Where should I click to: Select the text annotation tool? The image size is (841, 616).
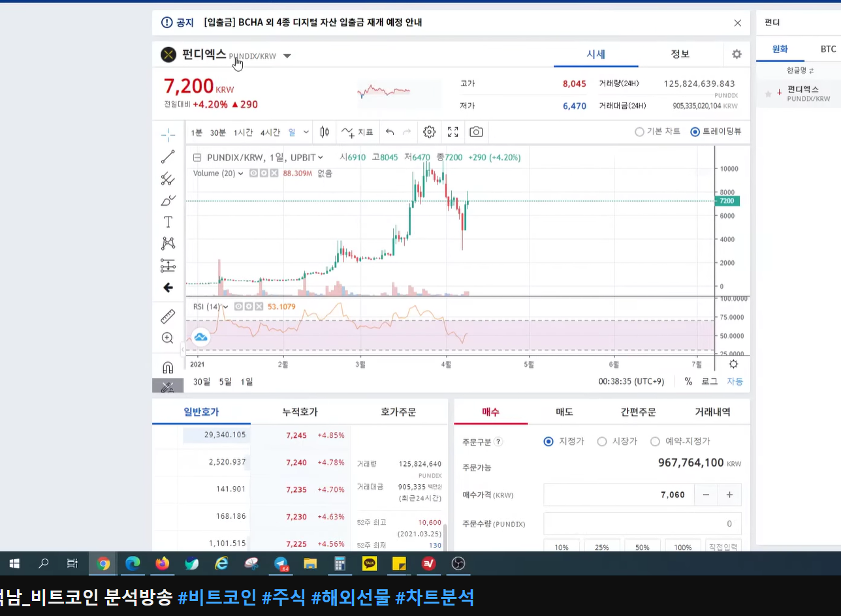[x=168, y=222]
